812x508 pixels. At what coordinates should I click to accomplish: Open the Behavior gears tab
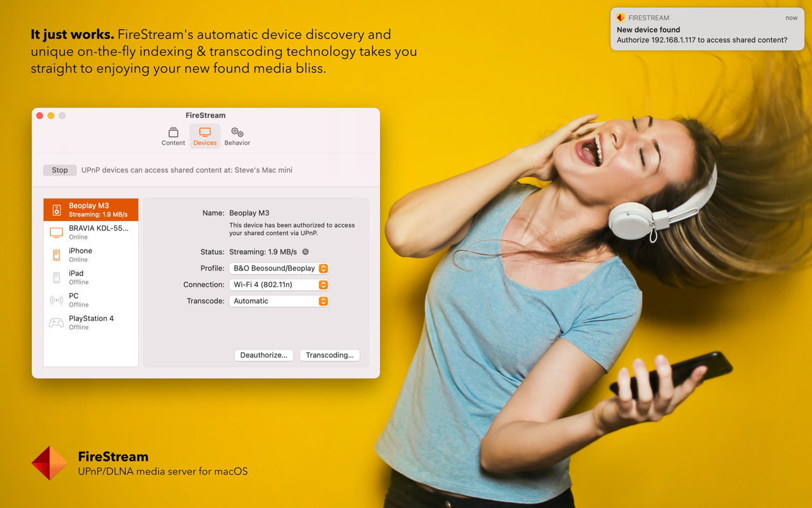pos(237,136)
